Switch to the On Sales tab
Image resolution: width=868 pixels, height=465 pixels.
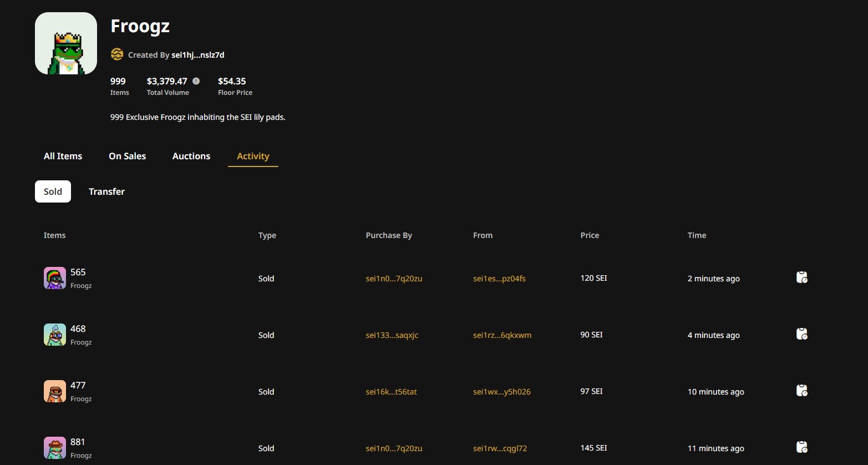pyautogui.click(x=127, y=156)
